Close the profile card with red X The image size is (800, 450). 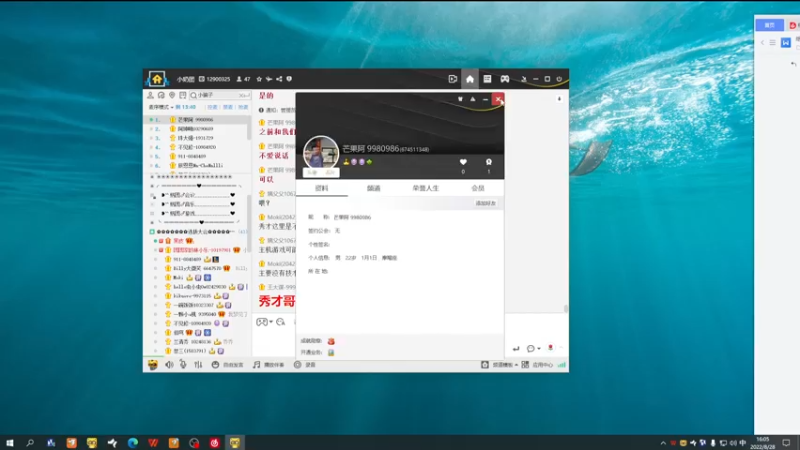[498, 99]
